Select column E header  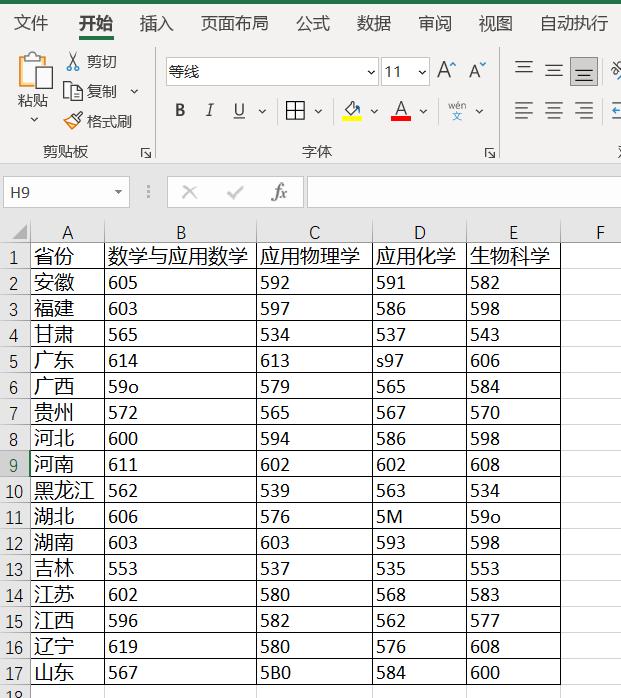[513, 232]
